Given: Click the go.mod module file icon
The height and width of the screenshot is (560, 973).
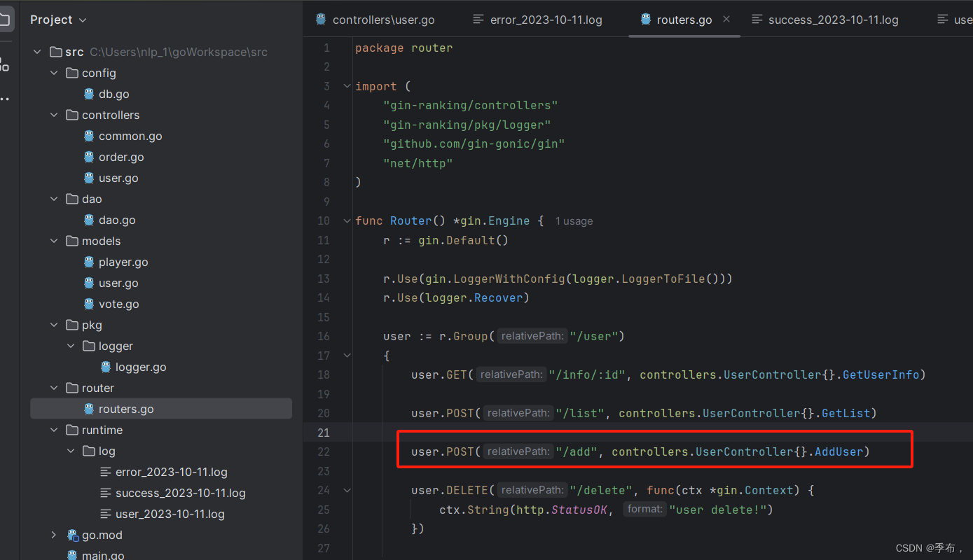Looking at the screenshot, I should pyautogui.click(x=73, y=535).
